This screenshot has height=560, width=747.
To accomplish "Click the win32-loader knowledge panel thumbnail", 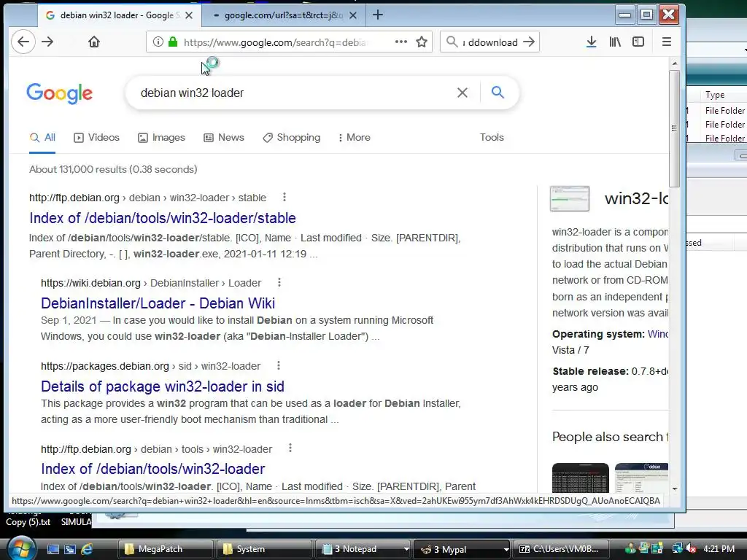I will pyautogui.click(x=569, y=198).
